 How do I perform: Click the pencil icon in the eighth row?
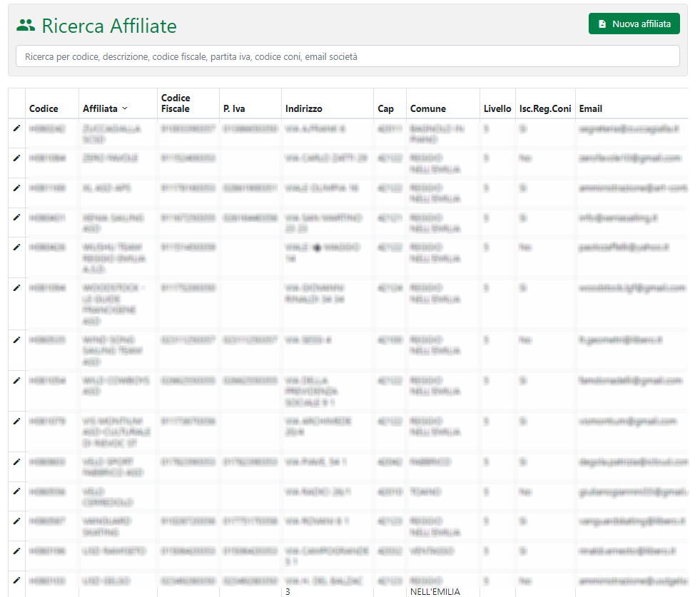coord(16,380)
